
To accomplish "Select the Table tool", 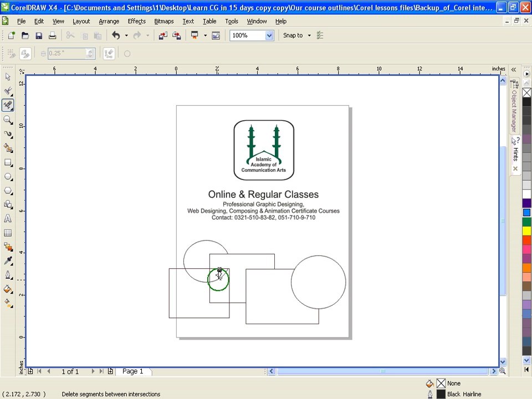I will 8,233.
